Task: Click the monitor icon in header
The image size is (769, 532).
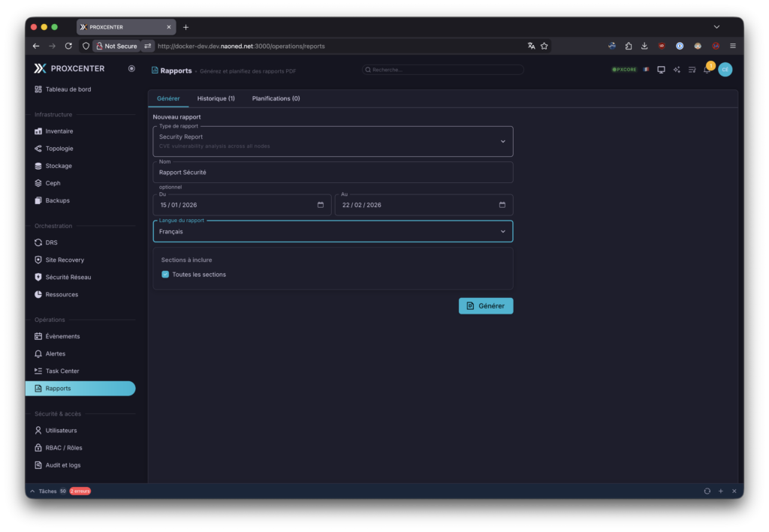Action: (661, 70)
